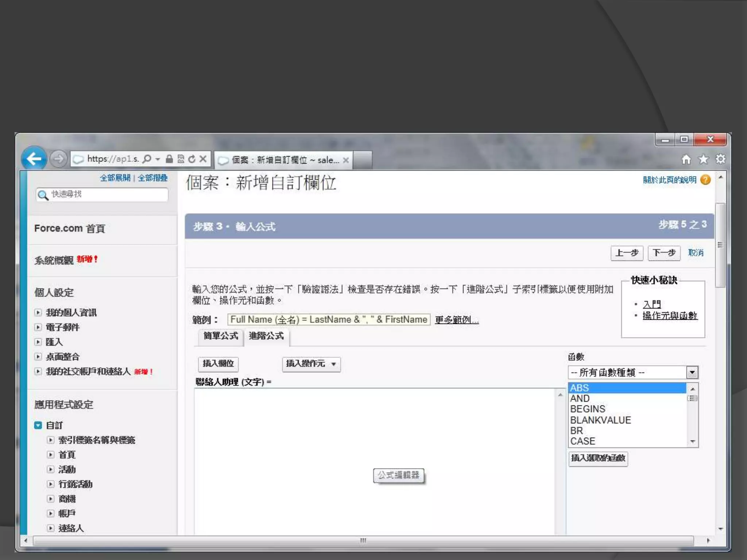
Task: Switch to the 簡單公式 tab
Action: click(220, 336)
